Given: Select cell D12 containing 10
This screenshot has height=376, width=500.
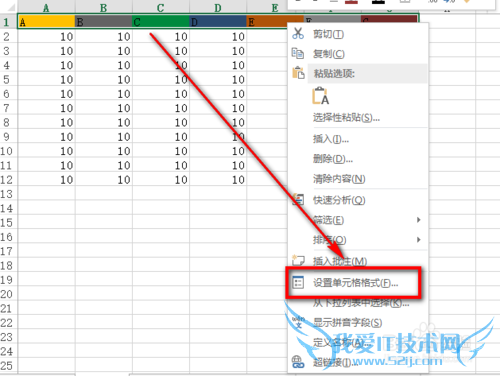Looking at the screenshot, I should click(218, 180).
